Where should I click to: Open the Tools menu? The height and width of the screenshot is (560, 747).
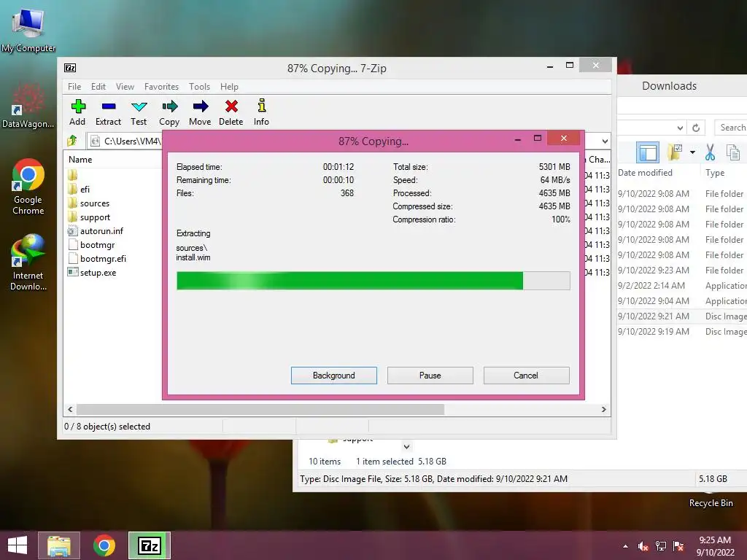[x=199, y=87]
